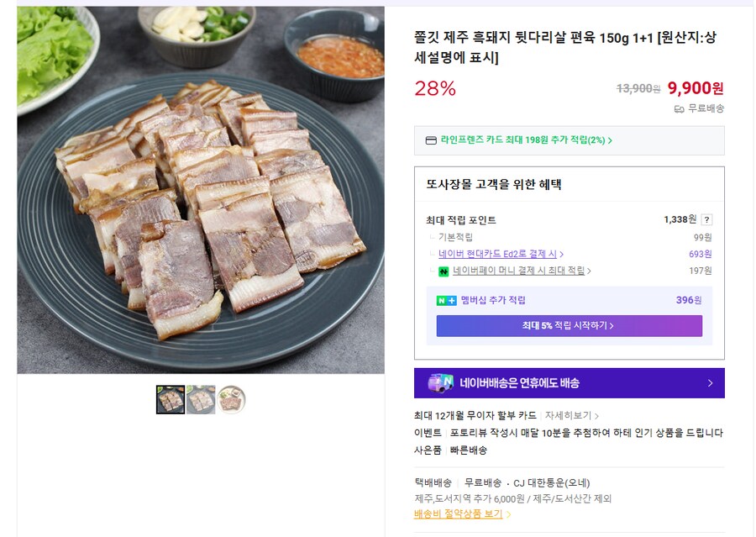
Task: Click the free shipping truck icon
Action: pyautogui.click(x=679, y=109)
